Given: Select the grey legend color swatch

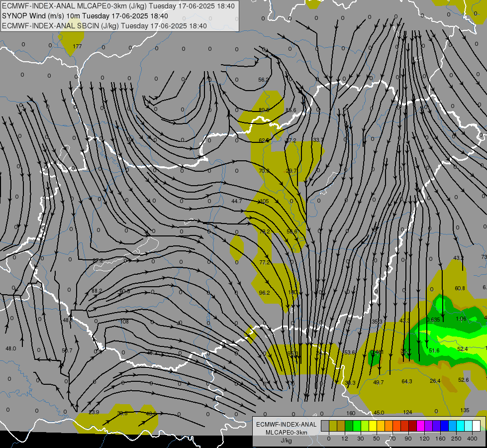Looking at the screenshot, I should coord(325,426).
